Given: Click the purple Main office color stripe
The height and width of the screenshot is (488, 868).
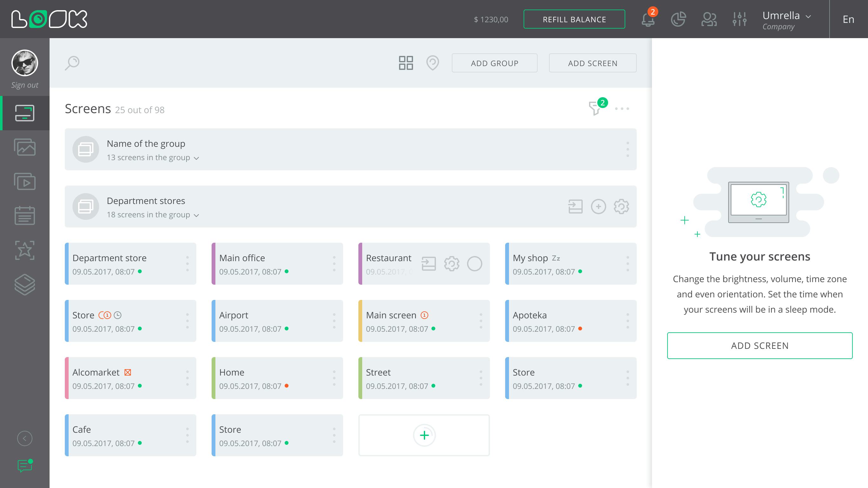Looking at the screenshot, I should click(x=214, y=264).
